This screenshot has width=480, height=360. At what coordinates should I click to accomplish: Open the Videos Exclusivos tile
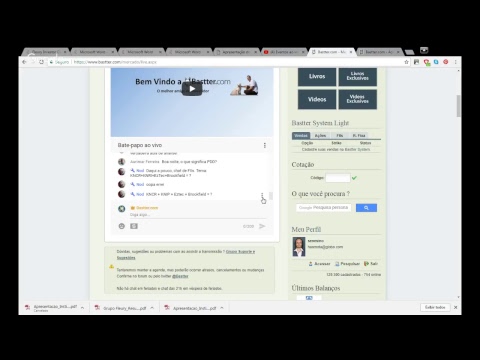click(358, 99)
